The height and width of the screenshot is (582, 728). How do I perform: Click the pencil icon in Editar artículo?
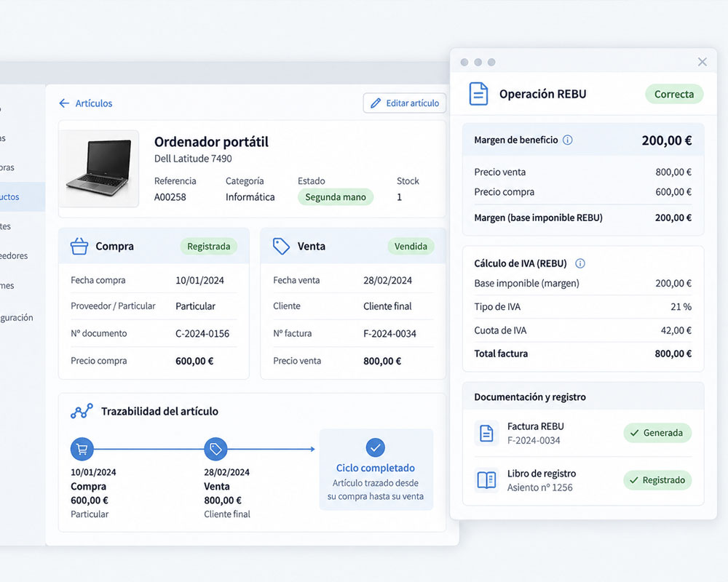point(375,103)
